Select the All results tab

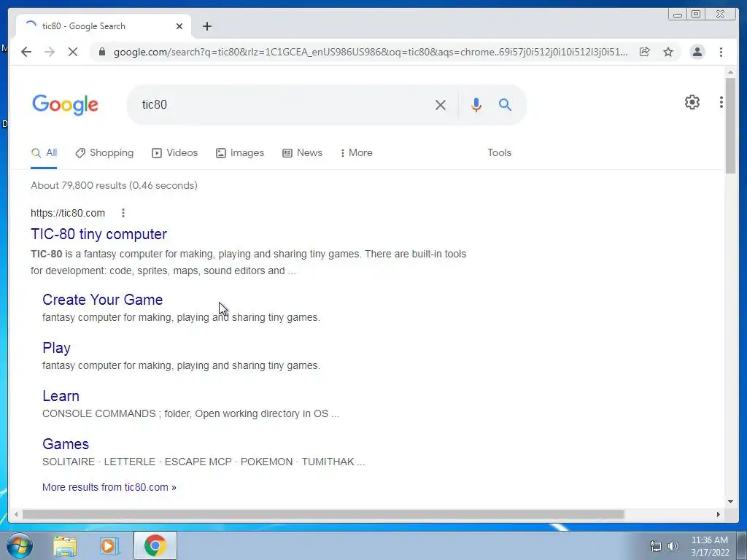point(44,153)
